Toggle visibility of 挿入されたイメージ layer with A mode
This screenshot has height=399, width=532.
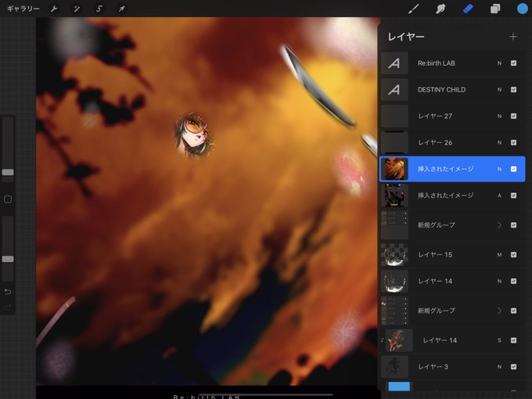(x=513, y=196)
